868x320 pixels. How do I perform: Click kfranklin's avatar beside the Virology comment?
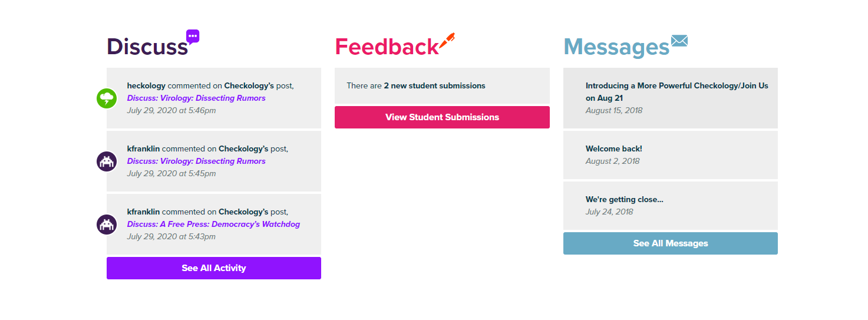pyautogui.click(x=107, y=161)
